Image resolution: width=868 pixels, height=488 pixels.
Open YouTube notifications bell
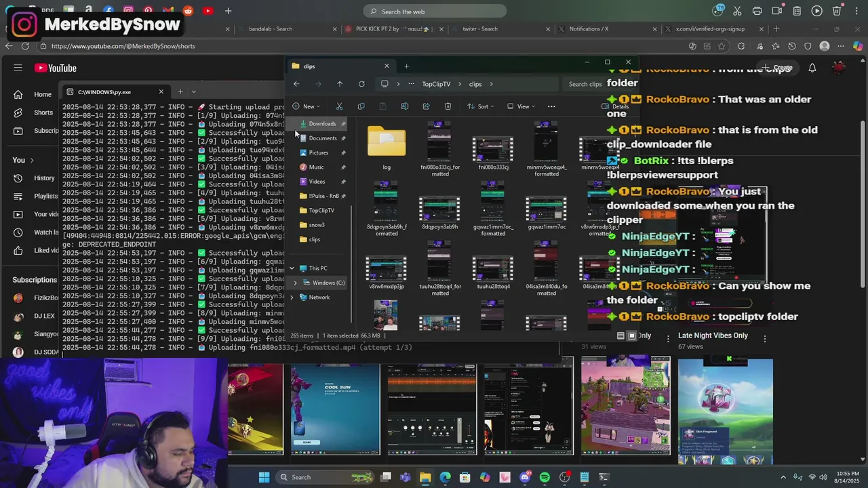(x=812, y=68)
